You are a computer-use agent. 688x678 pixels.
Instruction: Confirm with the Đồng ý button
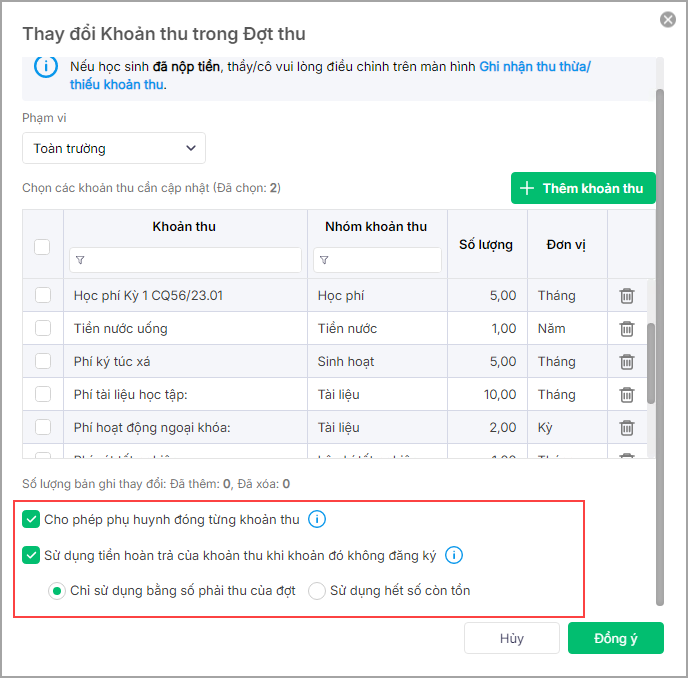(615, 639)
